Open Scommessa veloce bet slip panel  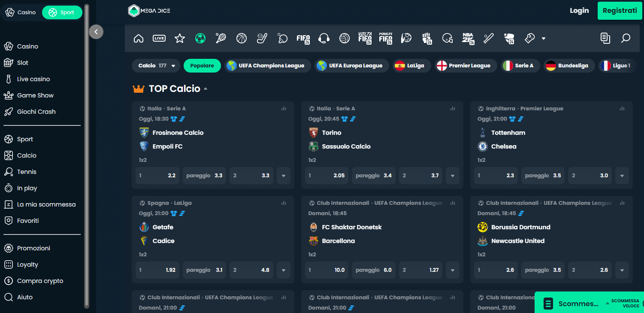(x=589, y=303)
